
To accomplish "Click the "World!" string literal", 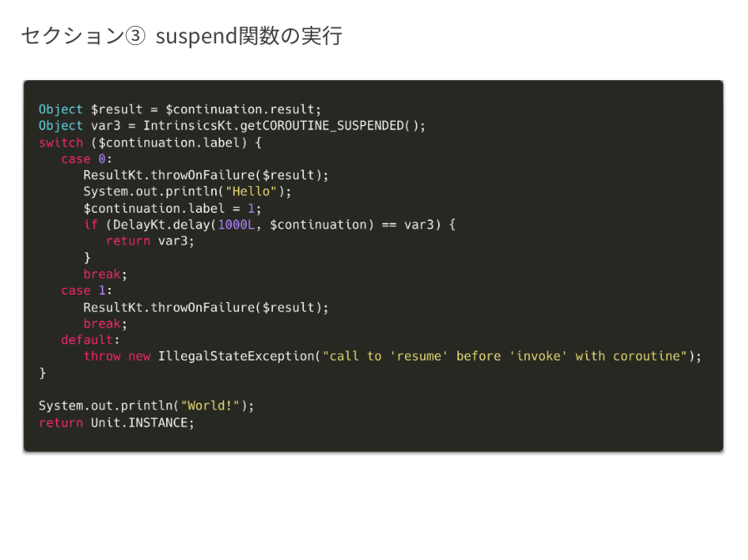I will [210, 406].
